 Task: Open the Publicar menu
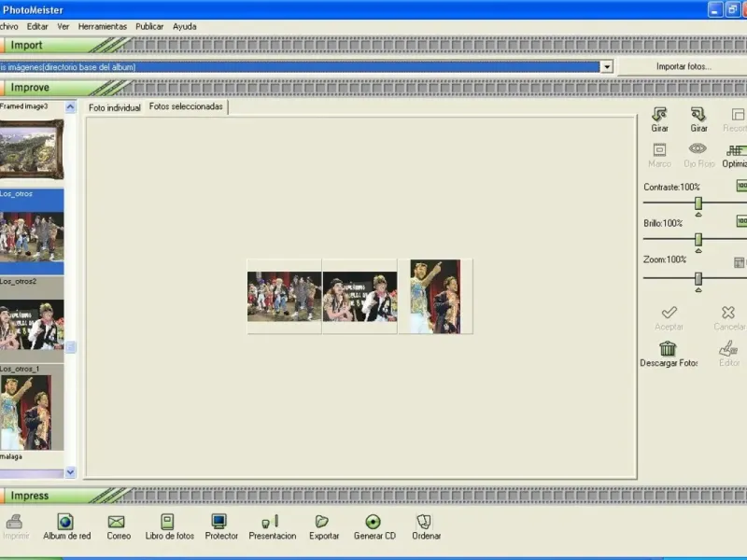[x=149, y=27]
